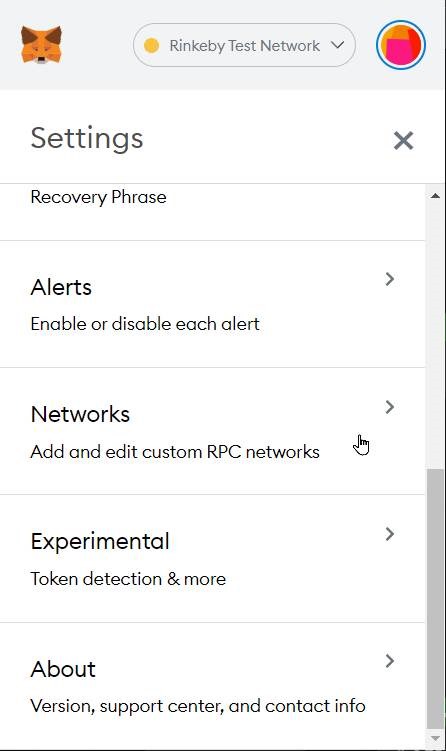Expand the Experimental chevron arrow
446x751 pixels.
389,534
